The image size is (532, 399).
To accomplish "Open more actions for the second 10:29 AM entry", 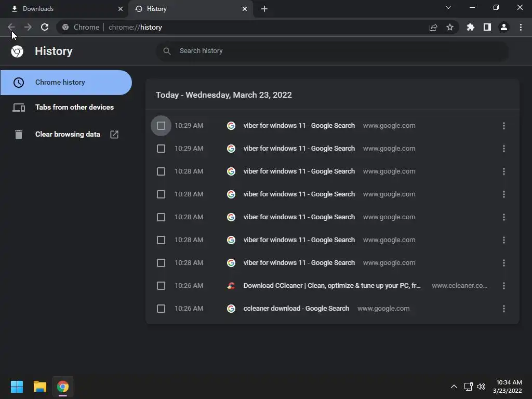I will pyautogui.click(x=504, y=149).
